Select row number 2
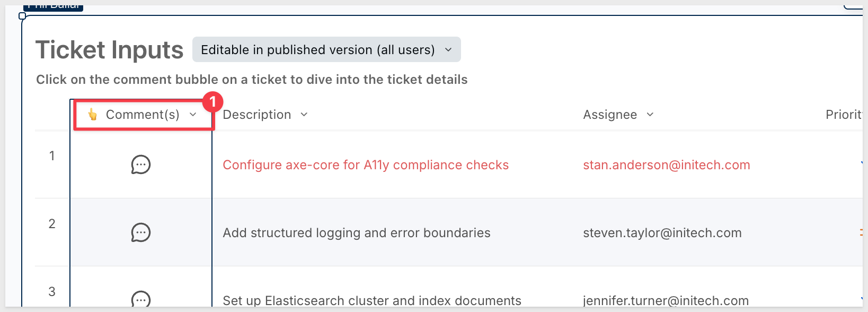868x312 pixels. (x=52, y=224)
